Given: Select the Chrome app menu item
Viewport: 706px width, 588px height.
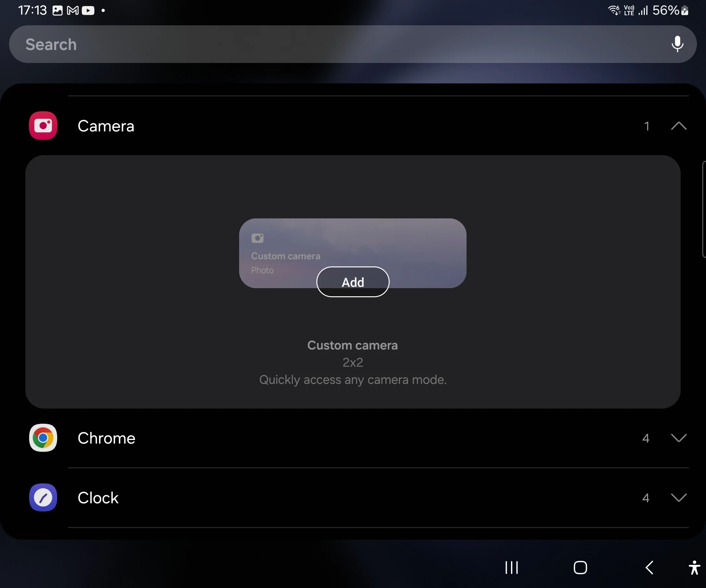Looking at the screenshot, I should pos(353,438).
